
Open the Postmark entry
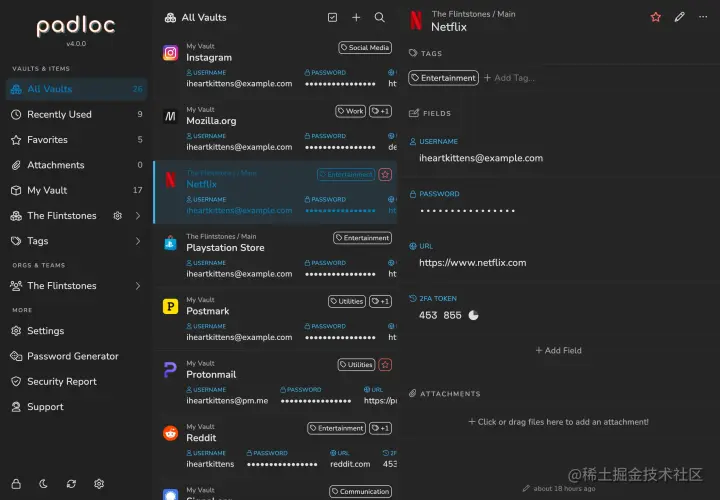276,319
